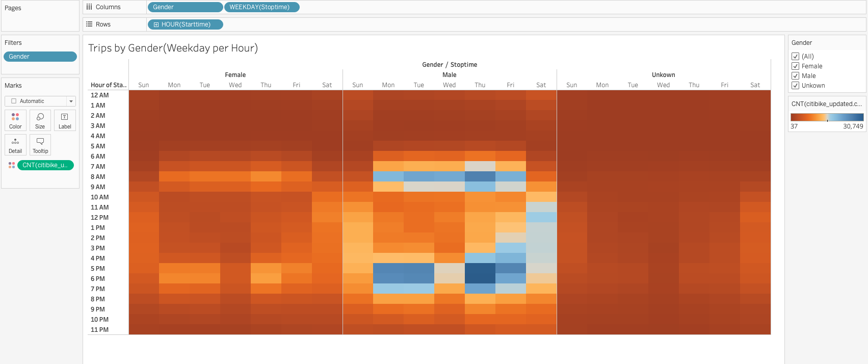868x364 pixels.
Task: Click the Hour of Sta.. row header
Action: tap(109, 85)
